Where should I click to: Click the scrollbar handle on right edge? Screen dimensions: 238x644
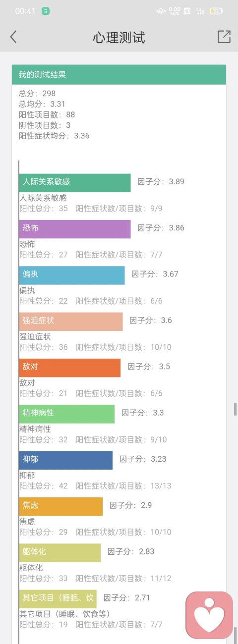(236, 409)
